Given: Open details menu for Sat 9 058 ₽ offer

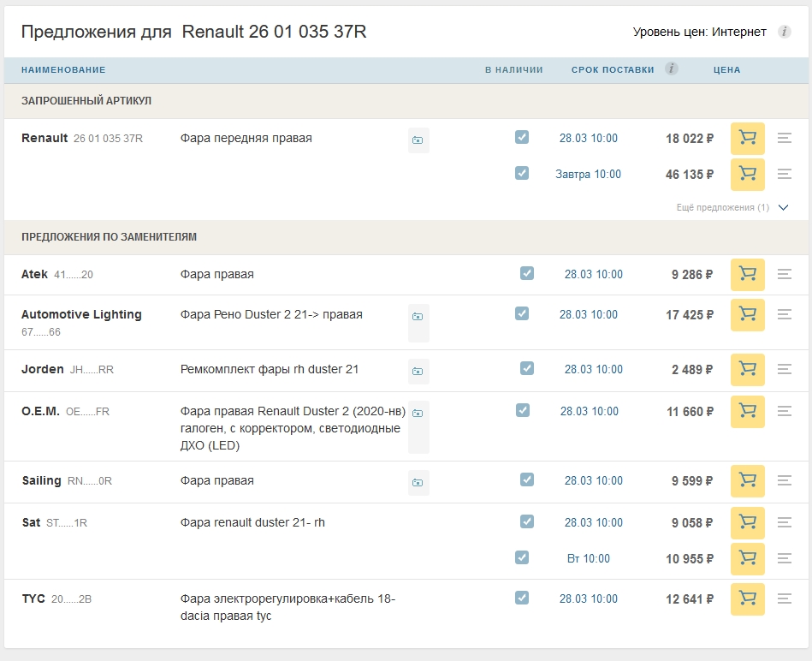Looking at the screenshot, I should click(784, 522).
